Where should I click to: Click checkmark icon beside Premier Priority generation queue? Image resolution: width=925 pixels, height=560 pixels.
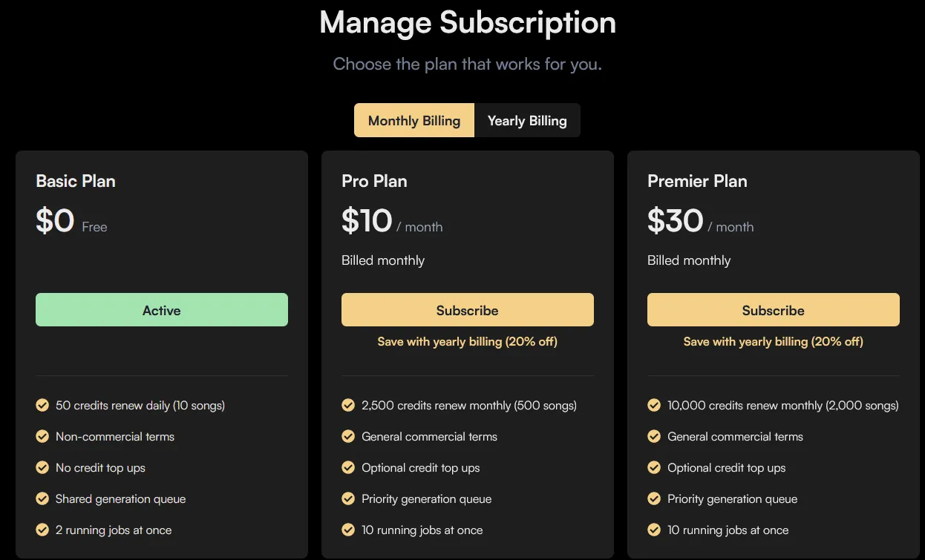(654, 498)
